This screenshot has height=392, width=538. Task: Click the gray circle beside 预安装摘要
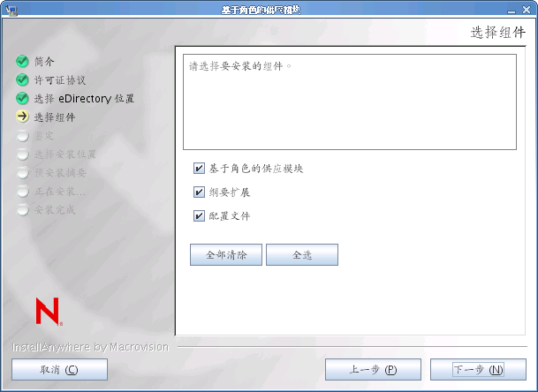[22, 172]
